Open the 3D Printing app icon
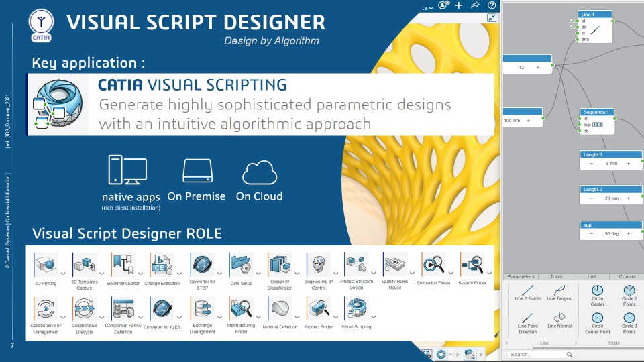644x362 pixels. pos(46,264)
